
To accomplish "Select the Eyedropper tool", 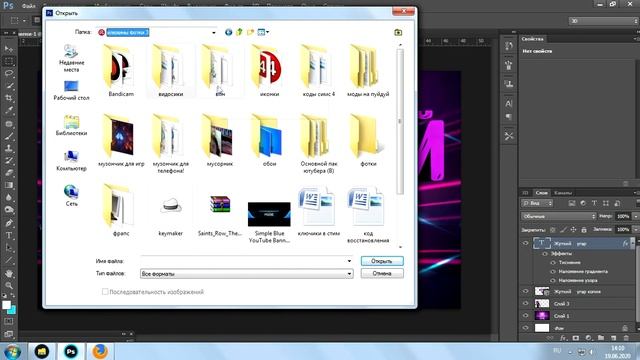I will coord(9,111).
